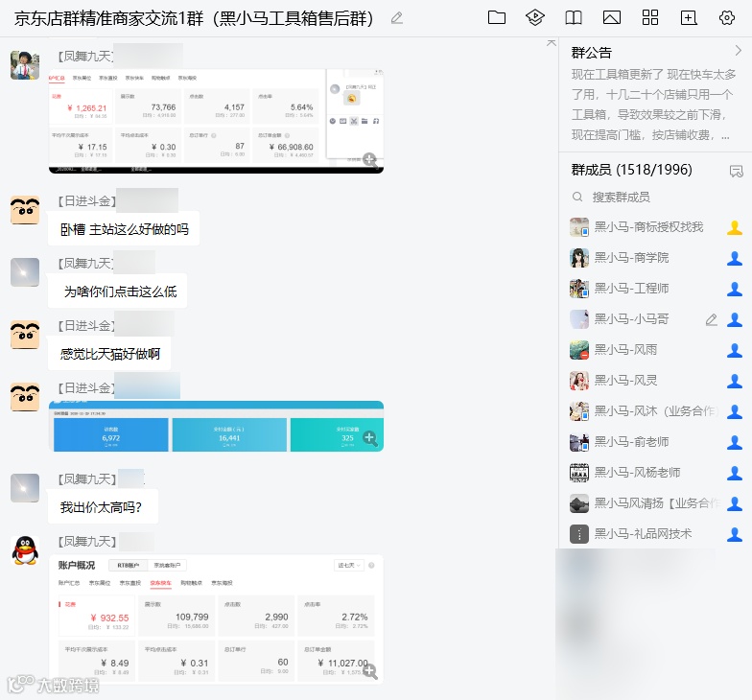752x700 pixels.
Task: Open the group album picture icon
Action: [612, 17]
